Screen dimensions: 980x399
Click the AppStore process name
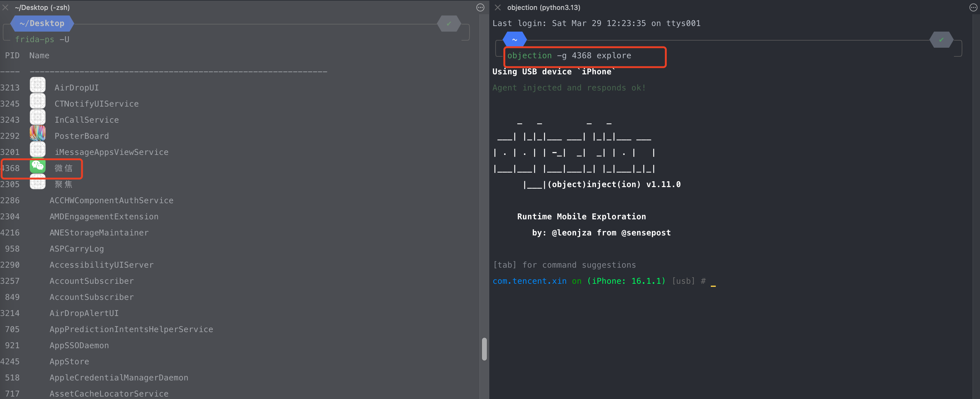point(69,362)
